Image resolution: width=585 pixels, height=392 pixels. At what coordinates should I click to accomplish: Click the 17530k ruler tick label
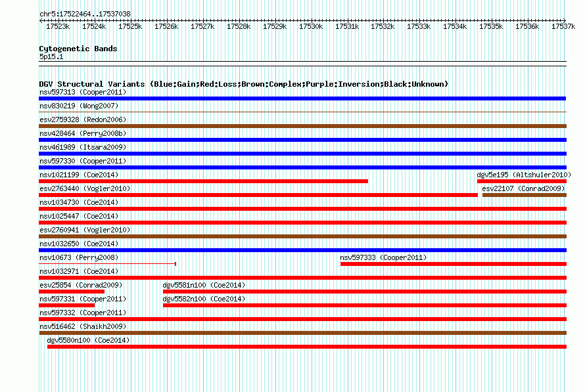311,26
